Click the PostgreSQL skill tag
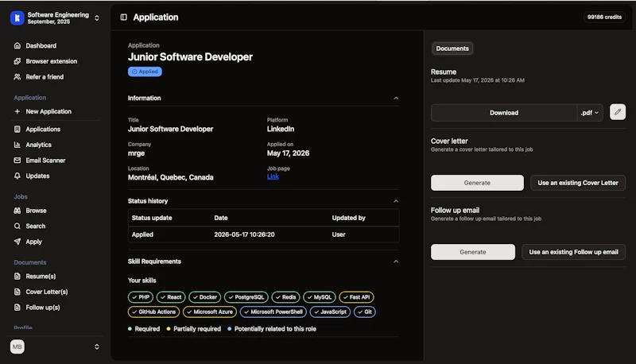 [246, 297]
